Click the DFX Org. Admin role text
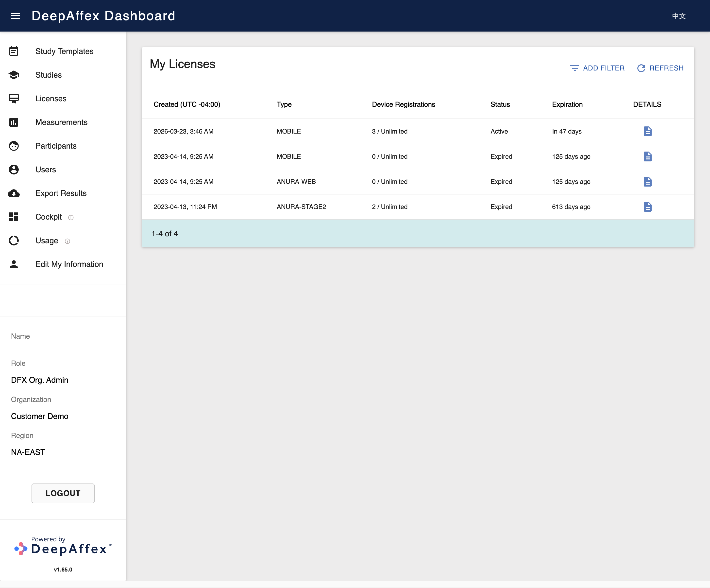The height and width of the screenshot is (588, 710). tap(40, 380)
